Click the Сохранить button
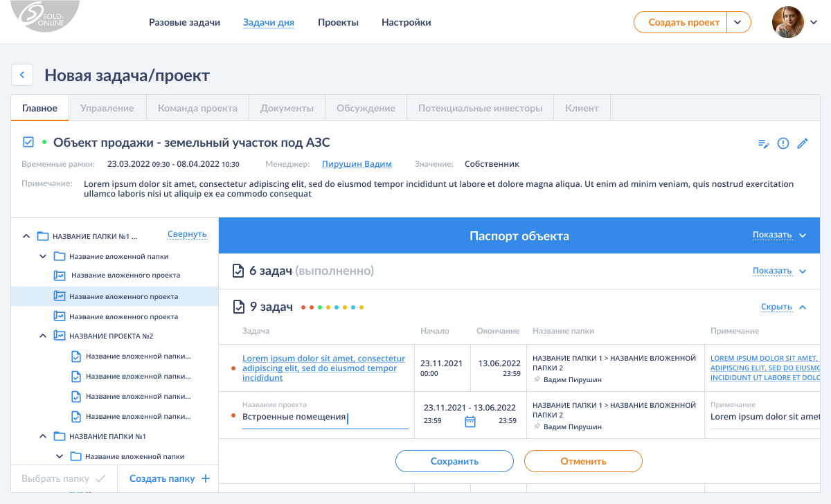 (454, 461)
